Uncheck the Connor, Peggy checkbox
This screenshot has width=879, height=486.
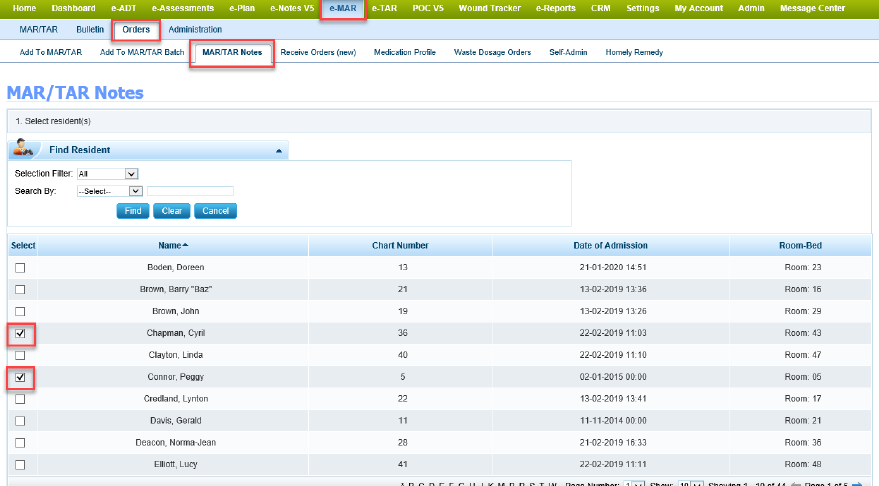click(x=20, y=377)
